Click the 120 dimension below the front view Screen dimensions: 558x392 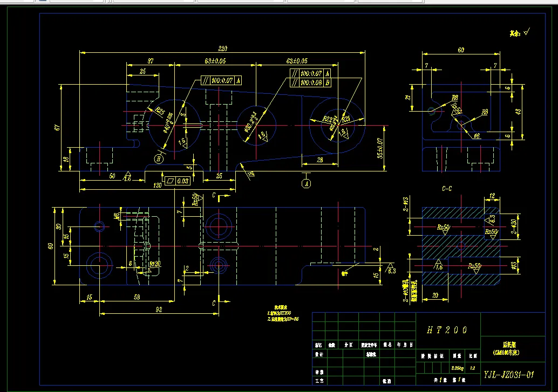tap(157, 185)
